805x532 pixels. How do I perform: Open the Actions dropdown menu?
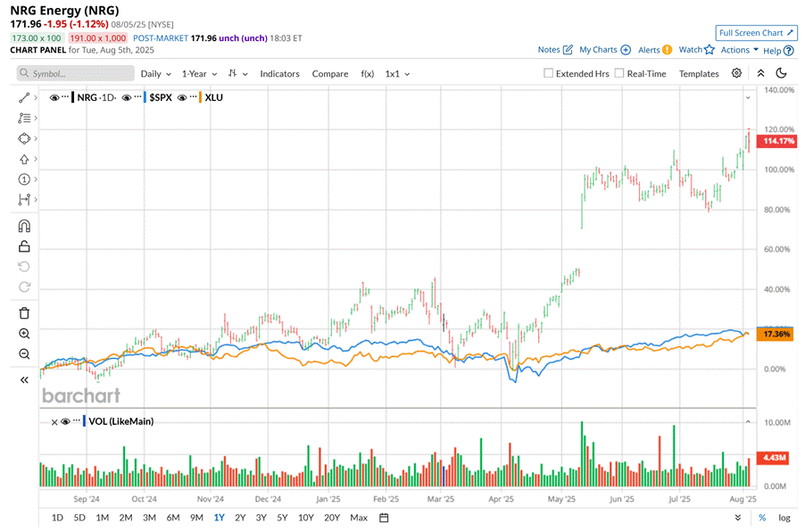739,50
